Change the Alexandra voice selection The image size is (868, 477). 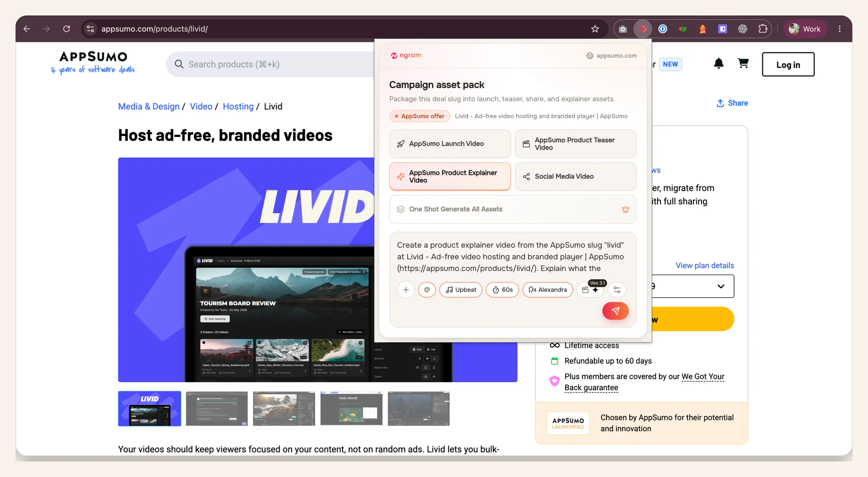click(548, 290)
